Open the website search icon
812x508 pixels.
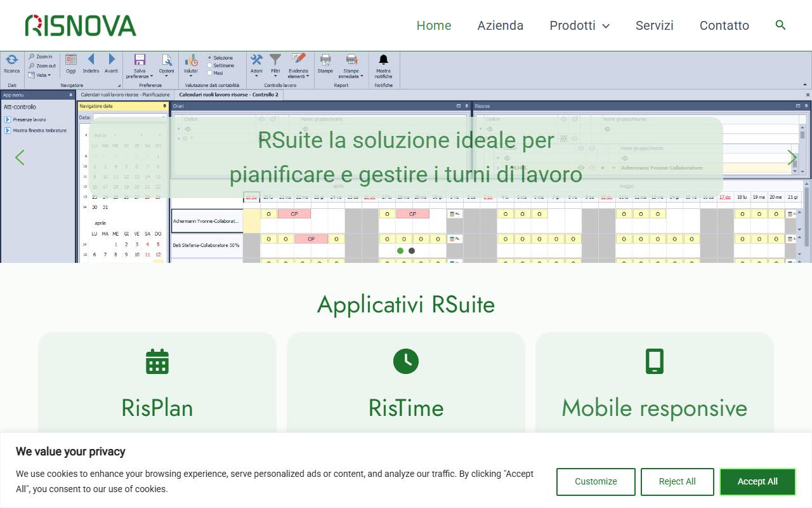click(x=781, y=25)
